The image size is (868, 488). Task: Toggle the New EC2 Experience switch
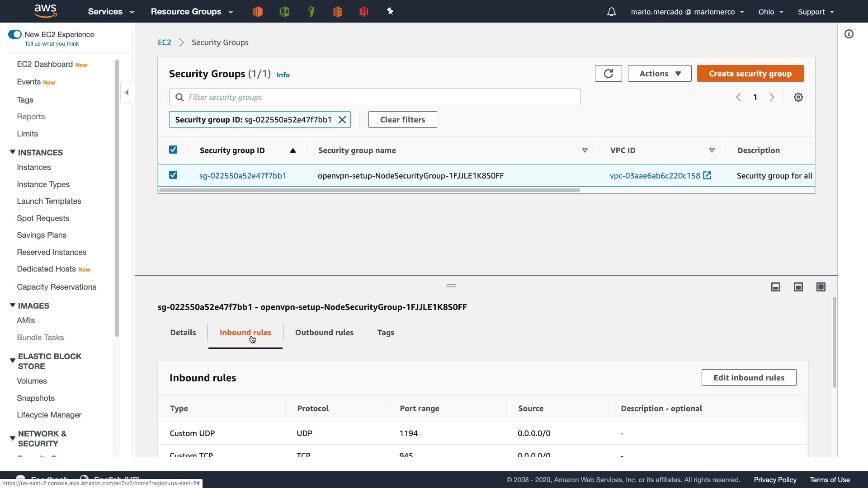click(15, 34)
